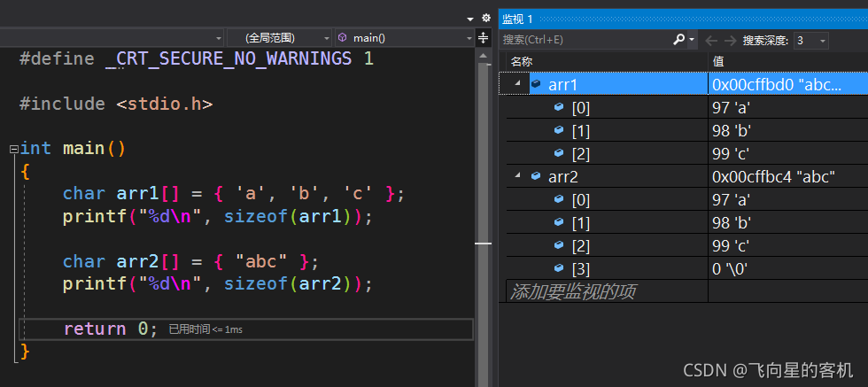Click cube icon of arr2 element [2]

[x=559, y=244]
